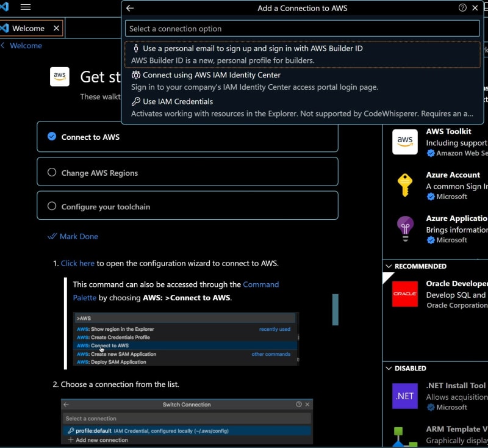
Task: Select the Azure Account key icon
Action: click(x=405, y=186)
